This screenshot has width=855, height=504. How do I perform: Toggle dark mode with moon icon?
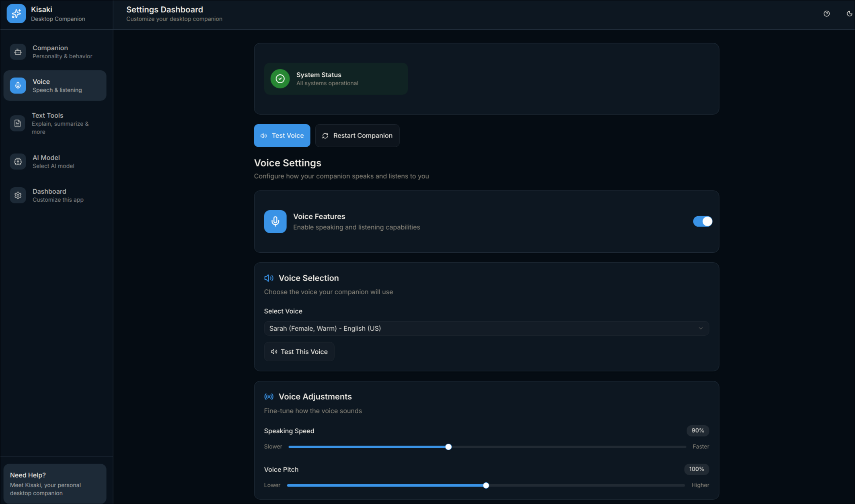coord(849,14)
